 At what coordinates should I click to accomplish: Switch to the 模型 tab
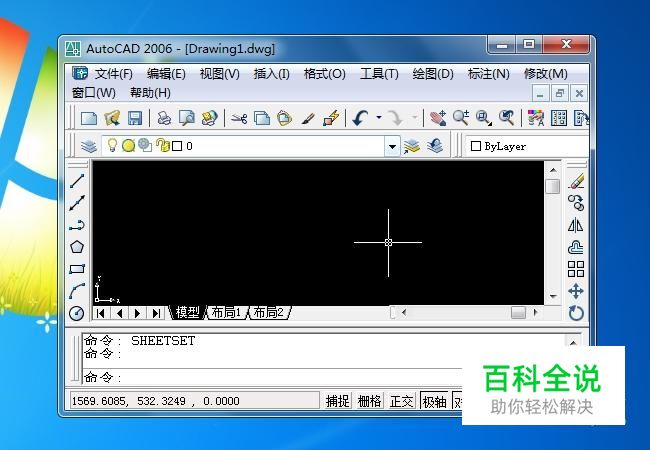(x=187, y=312)
